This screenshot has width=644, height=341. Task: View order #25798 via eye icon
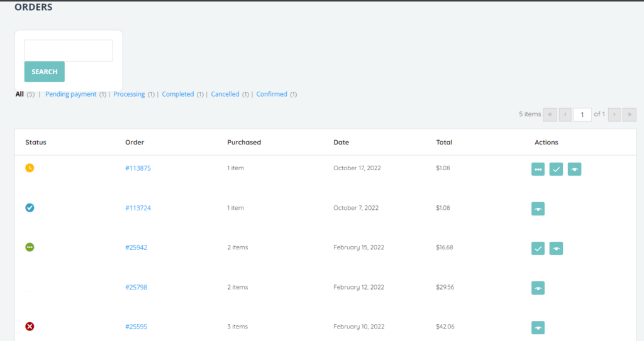click(538, 288)
